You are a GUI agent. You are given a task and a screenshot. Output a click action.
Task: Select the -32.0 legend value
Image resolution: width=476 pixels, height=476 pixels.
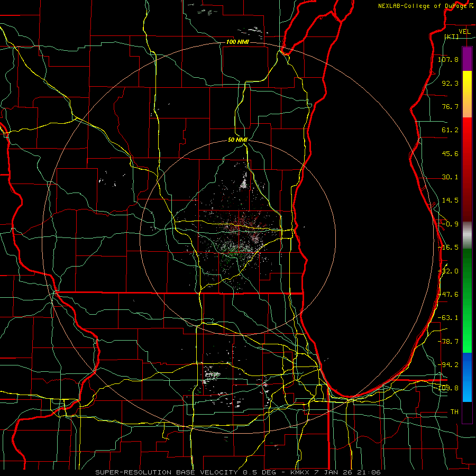(x=448, y=271)
